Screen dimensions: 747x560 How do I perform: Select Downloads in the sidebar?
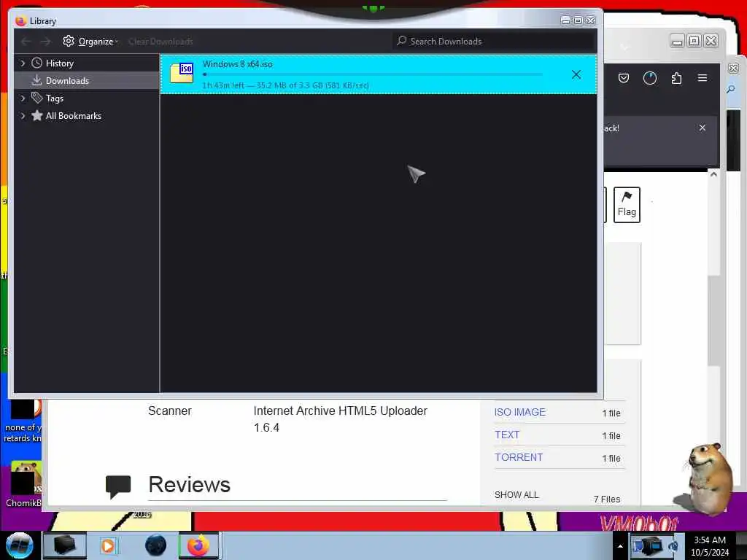tap(67, 81)
